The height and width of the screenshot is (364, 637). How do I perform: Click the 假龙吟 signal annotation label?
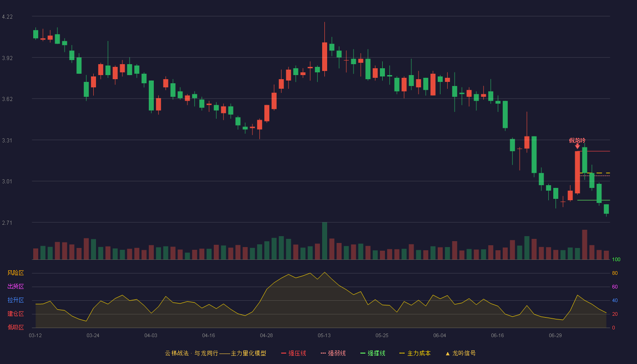click(577, 141)
